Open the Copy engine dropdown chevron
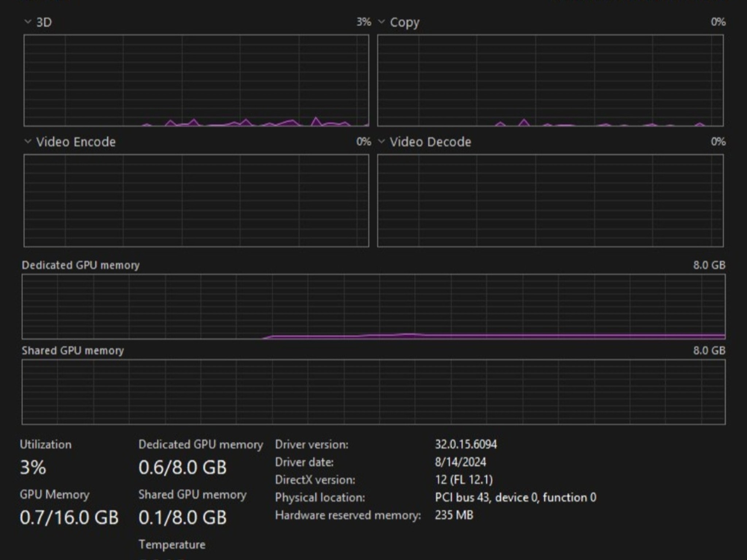 pos(382,22)
